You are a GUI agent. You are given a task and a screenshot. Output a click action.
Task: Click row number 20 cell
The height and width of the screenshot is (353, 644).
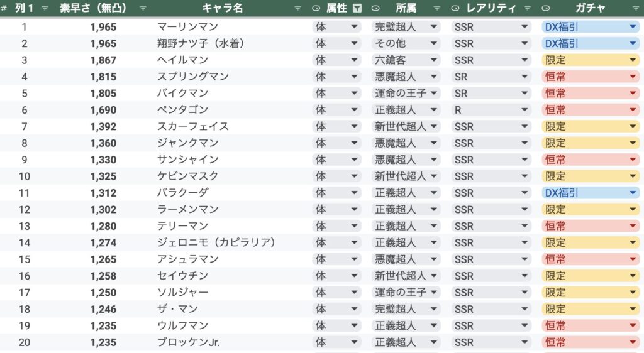[25, 342]
